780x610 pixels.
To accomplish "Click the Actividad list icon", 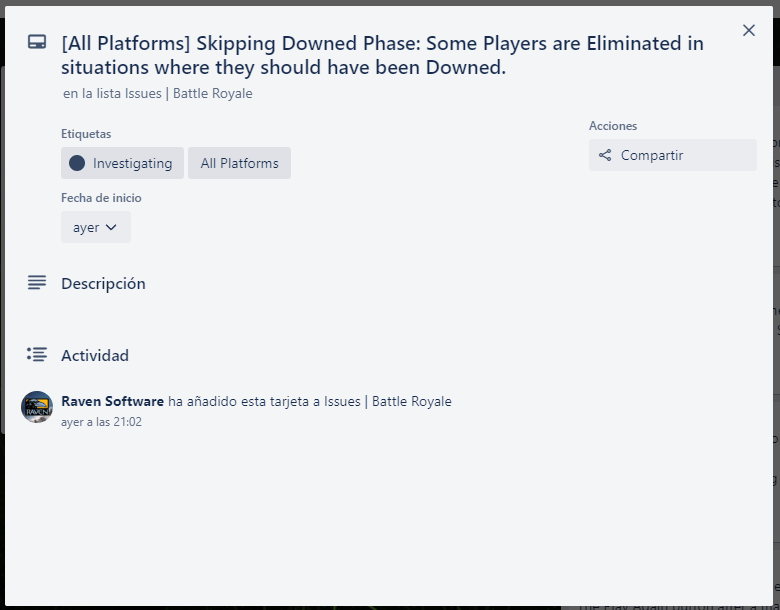I will (37, 355).
